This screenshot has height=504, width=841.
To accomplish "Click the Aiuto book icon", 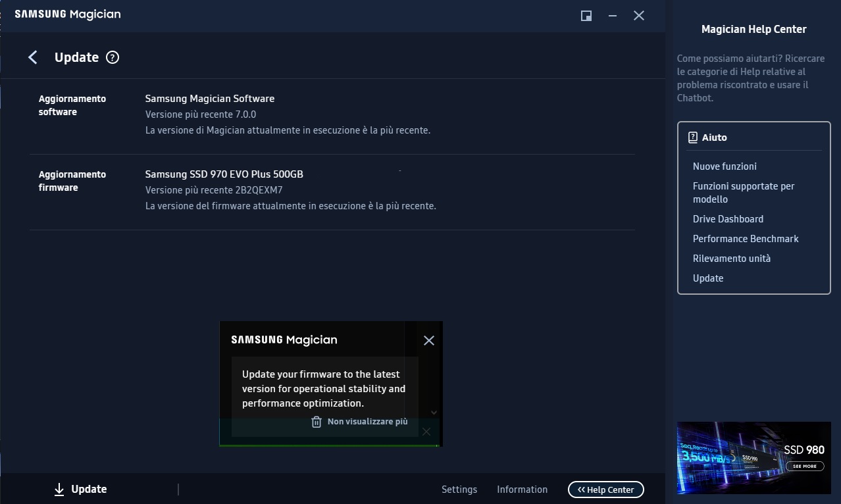I will pyautogui.click(x=693, y=138).
